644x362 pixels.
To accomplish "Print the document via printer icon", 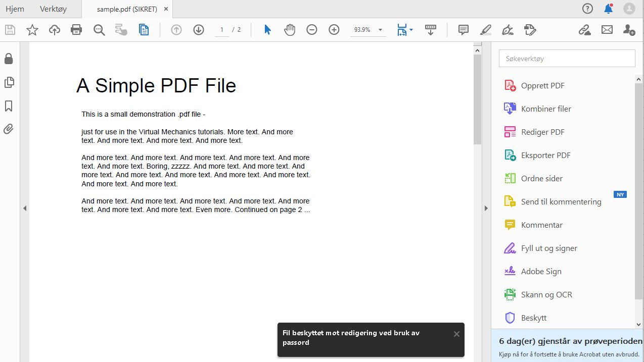I will click(x=76, y=30).
